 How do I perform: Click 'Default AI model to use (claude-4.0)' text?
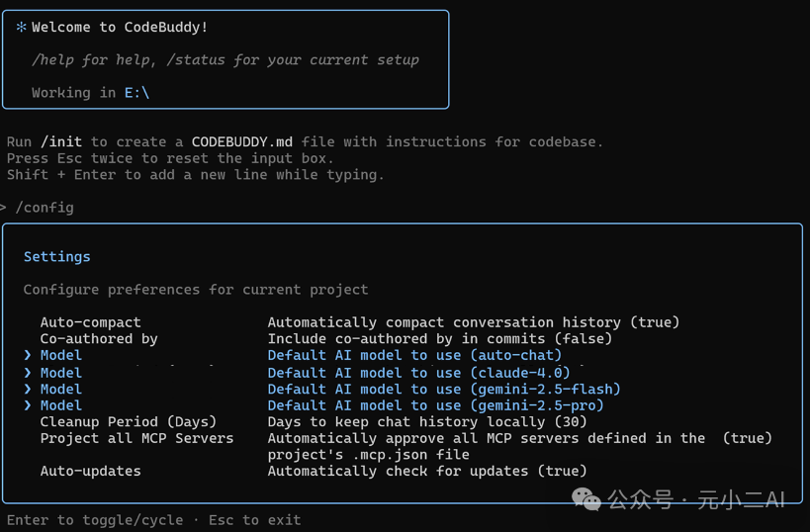point(418,373)
